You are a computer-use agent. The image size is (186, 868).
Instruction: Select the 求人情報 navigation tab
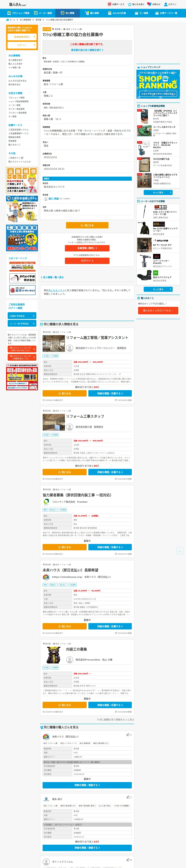pyautogui.click(x=67, y=13)
